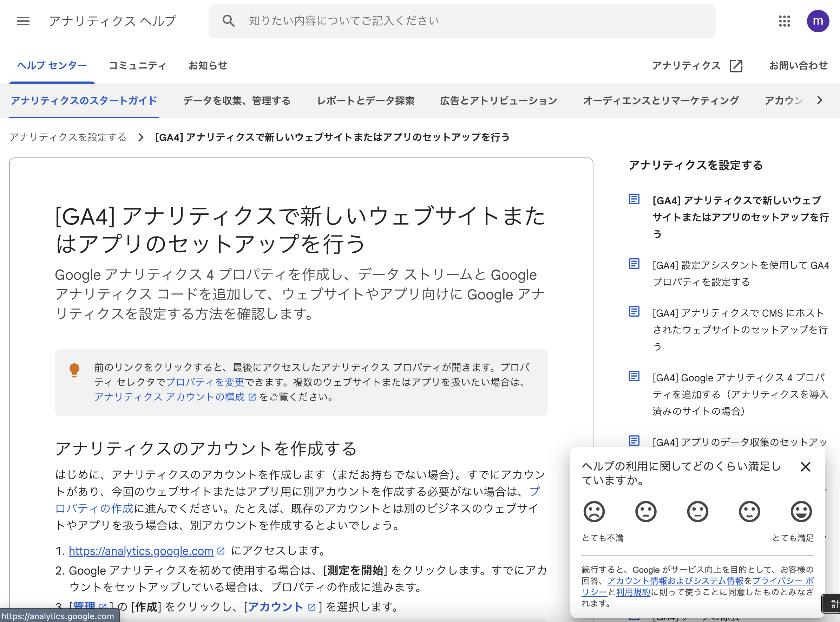The width and height of the screenshot is (840, 622).
Task: Switch to お知らせ tab
Action: coord(208,65)
